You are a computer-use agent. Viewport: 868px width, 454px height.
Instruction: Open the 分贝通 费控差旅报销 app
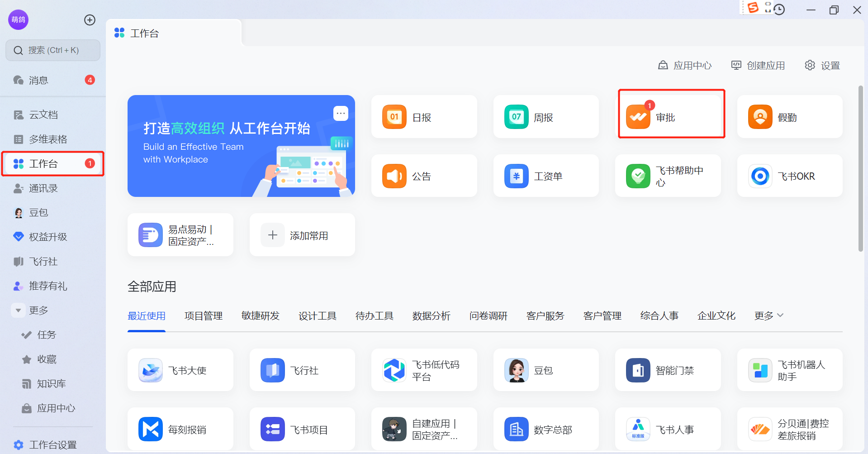[x=790, y=429]
